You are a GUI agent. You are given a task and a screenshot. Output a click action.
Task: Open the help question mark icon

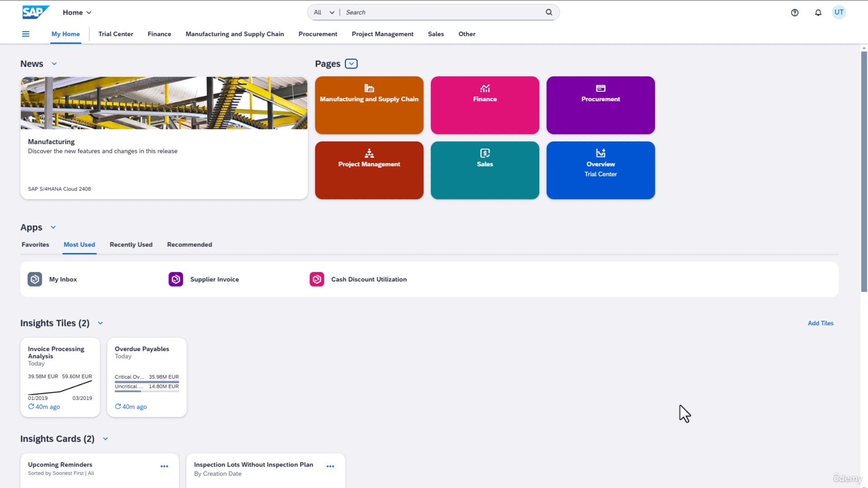point(795,13)
